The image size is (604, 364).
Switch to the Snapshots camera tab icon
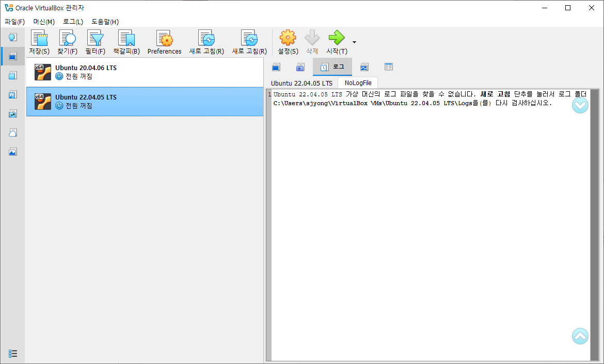click(300, 68)
